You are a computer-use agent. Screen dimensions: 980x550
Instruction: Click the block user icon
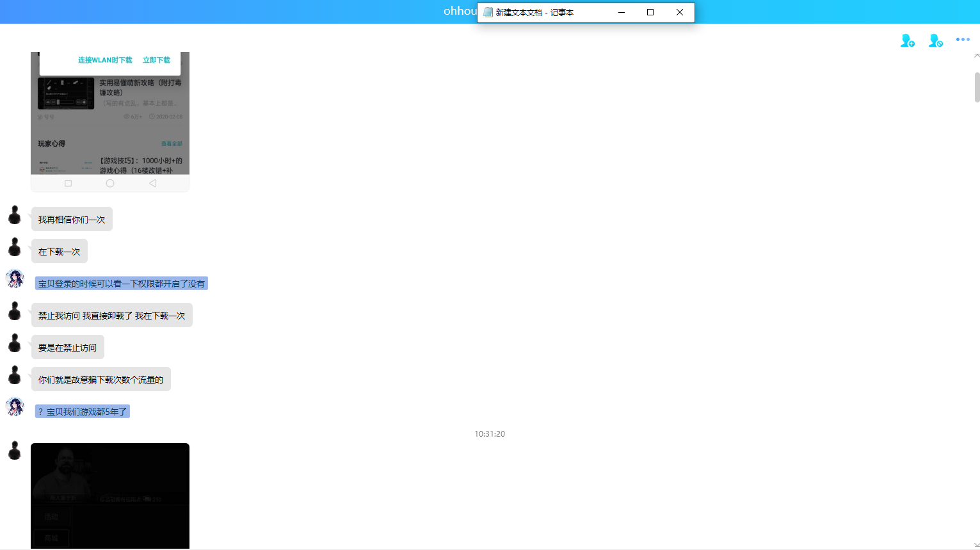[935, 40]
